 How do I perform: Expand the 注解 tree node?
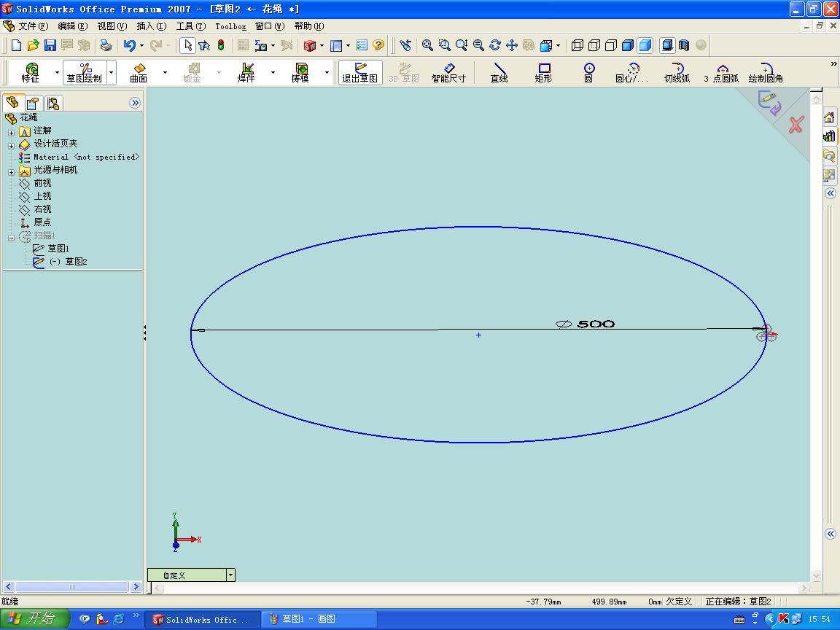click(x=12, y=132)
